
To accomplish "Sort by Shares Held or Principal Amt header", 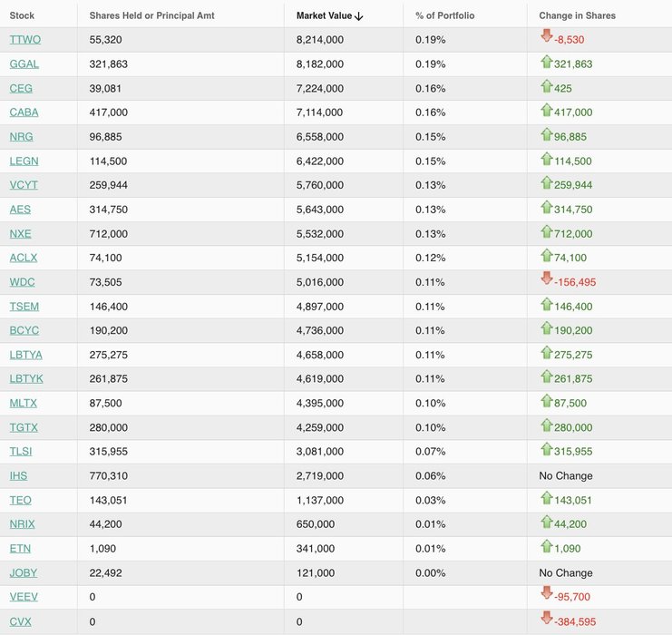I will click(151, 15).
